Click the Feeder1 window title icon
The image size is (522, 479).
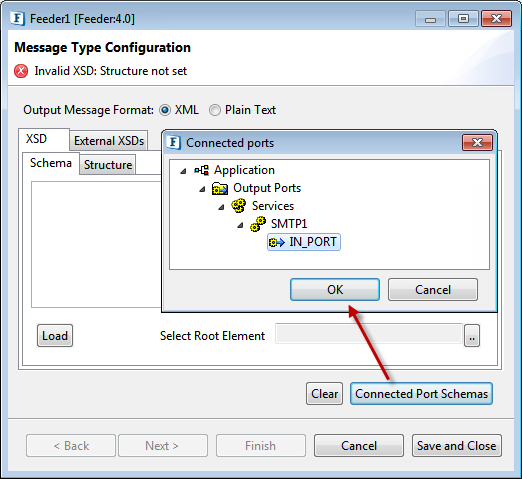click(x=17, y=19)
